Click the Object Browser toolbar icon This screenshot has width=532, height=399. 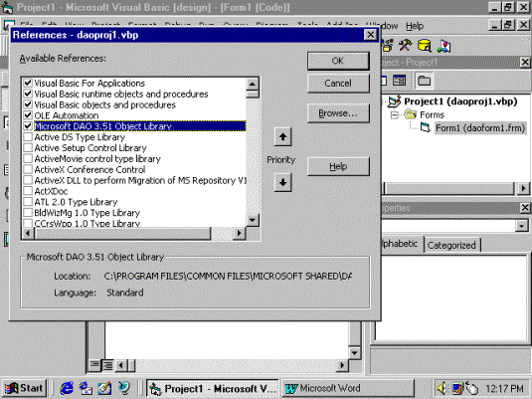(x=388, y=45)
